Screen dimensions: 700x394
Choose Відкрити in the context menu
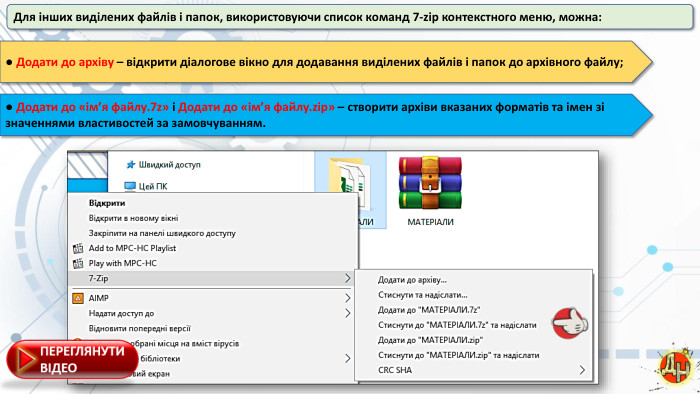(x=107, y=203)
